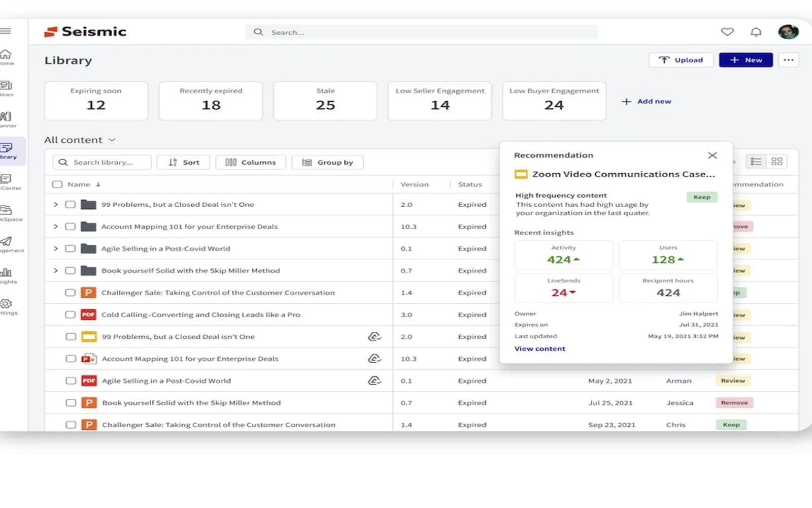Open the Group by options

click(x=327, y=162)
